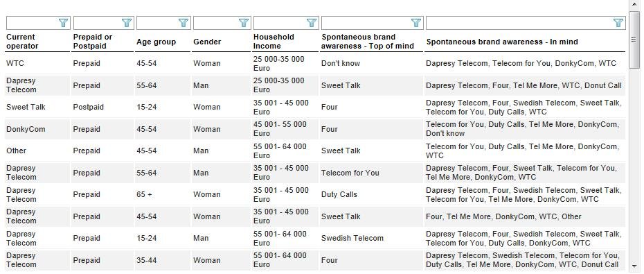Click the scrollbar up arrow
The image size is (644, 274).
pyautogui.click(x=634, y=5)
